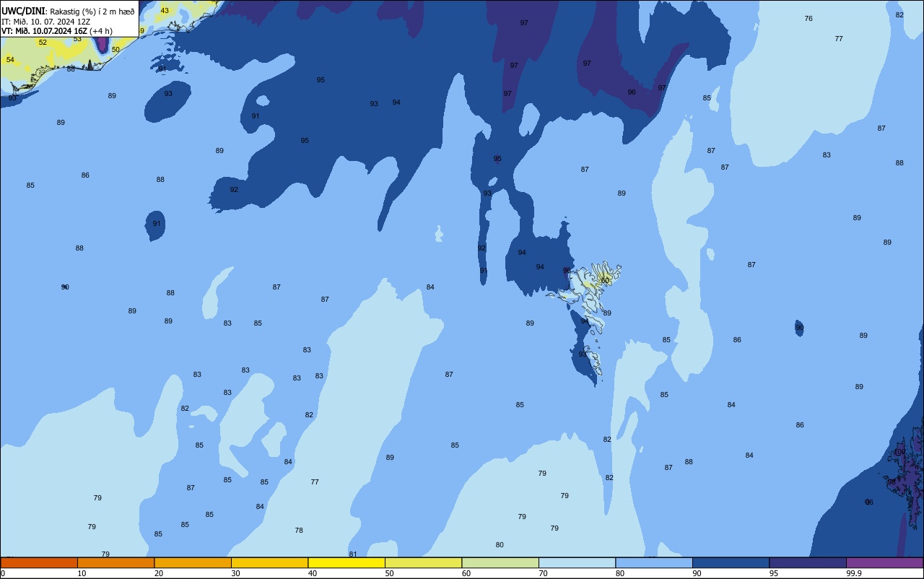Click the 0–10 dark orange legend swatch
This screenshot has height=579, width=924.
[x=39, y=562]
